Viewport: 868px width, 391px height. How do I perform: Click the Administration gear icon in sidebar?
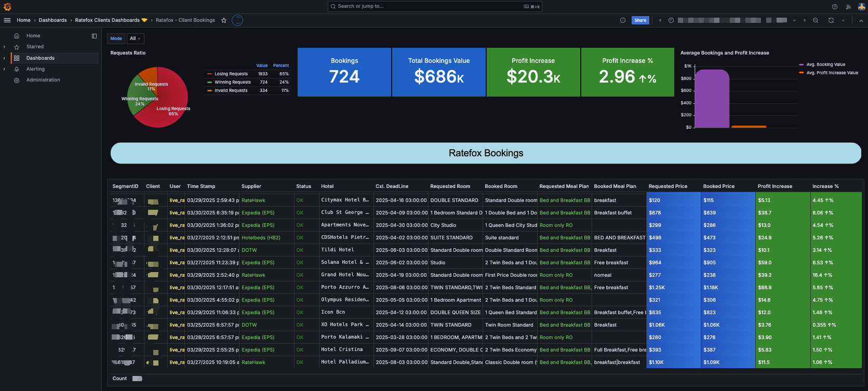tap(17, 80)
